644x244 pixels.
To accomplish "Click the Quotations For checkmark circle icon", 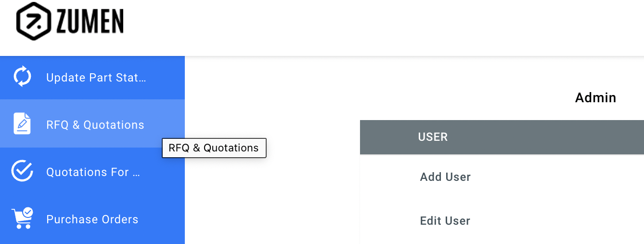I will click(22, 171).
